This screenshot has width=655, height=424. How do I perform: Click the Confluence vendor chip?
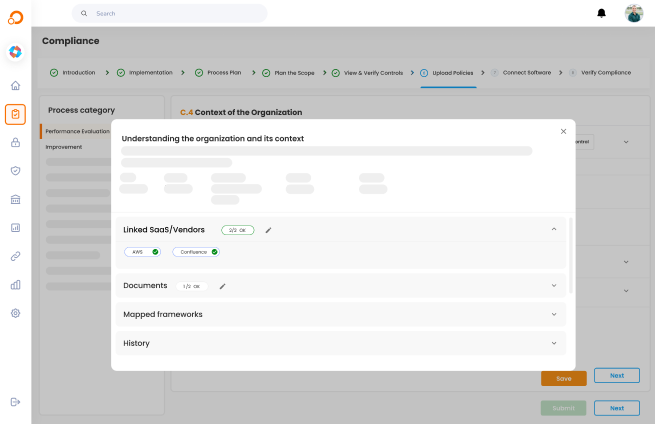pos(195,252)
